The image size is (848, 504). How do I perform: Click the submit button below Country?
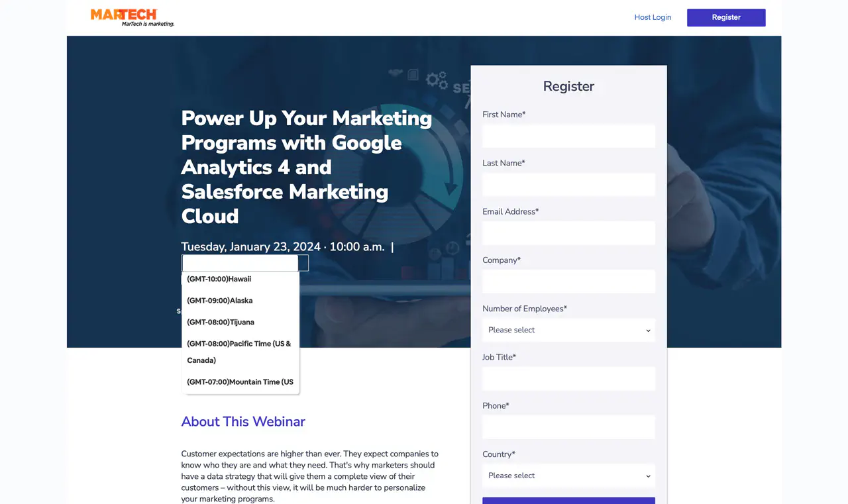568,501
